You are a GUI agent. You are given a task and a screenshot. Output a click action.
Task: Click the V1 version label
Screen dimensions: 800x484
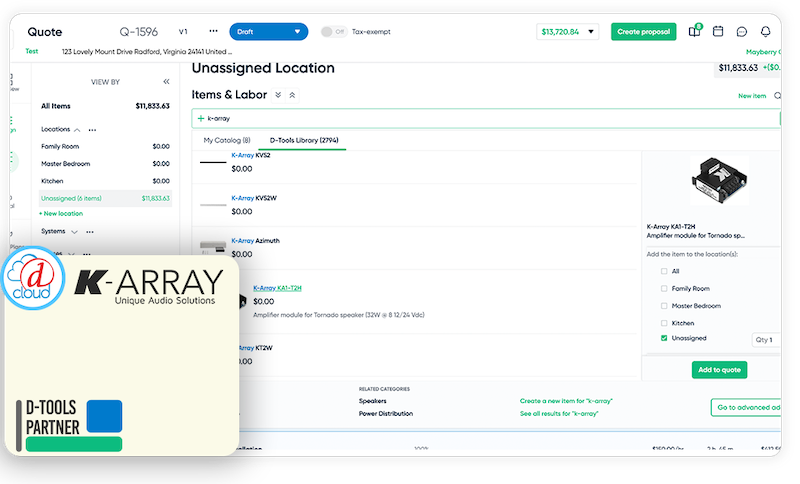coord(183,32)
